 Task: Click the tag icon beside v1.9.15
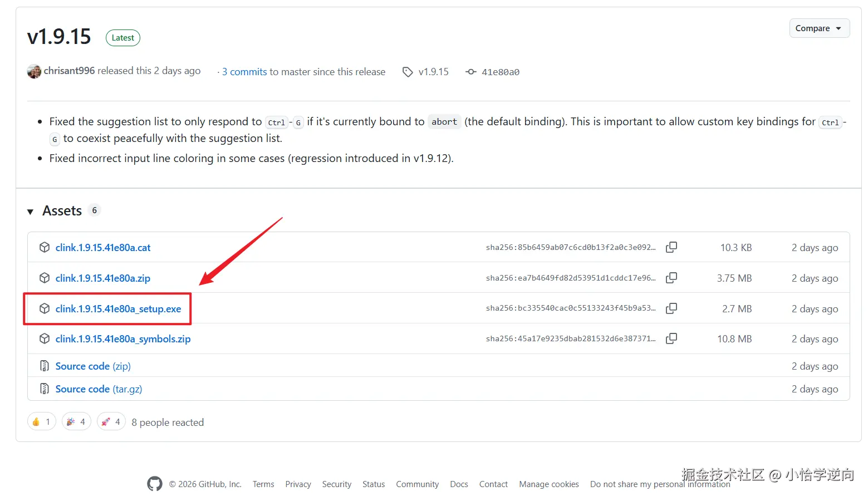tap(408, 72)
